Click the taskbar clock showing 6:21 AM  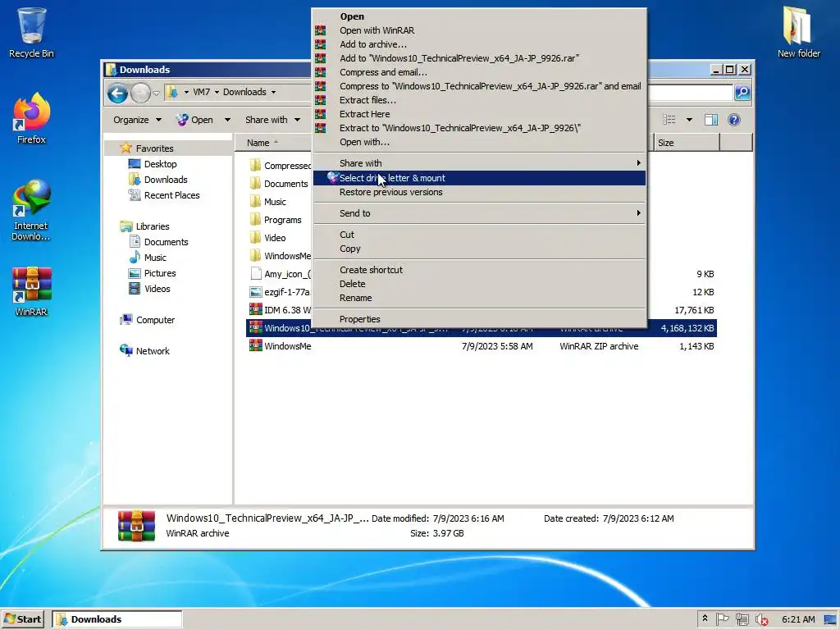(x=798, y=619)
